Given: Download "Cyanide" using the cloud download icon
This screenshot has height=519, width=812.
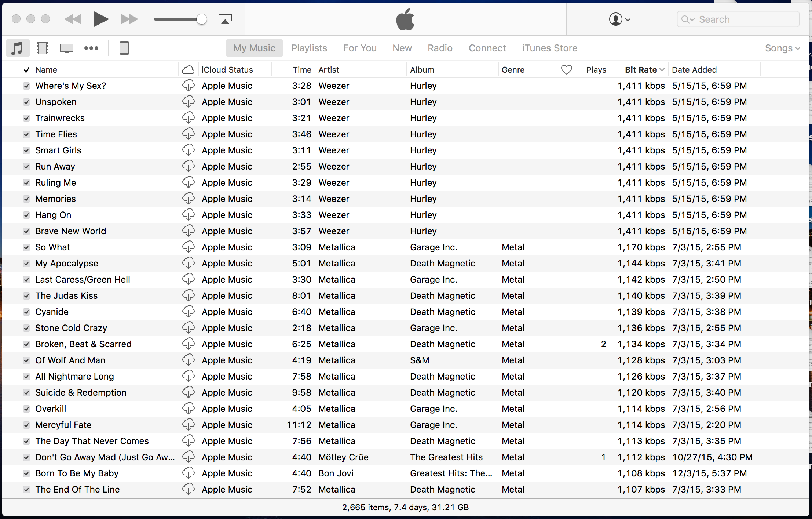Looking at the screenshot, I should pos(188,312).
